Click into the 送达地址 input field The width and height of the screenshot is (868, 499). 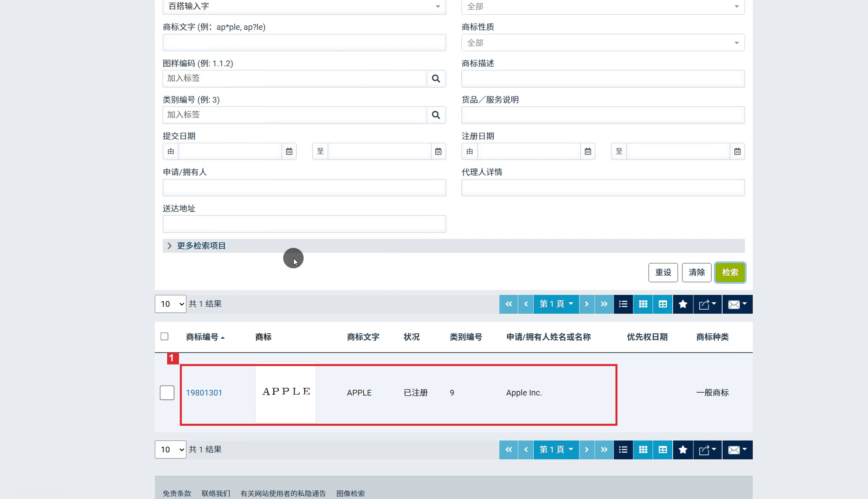point(304,224)
